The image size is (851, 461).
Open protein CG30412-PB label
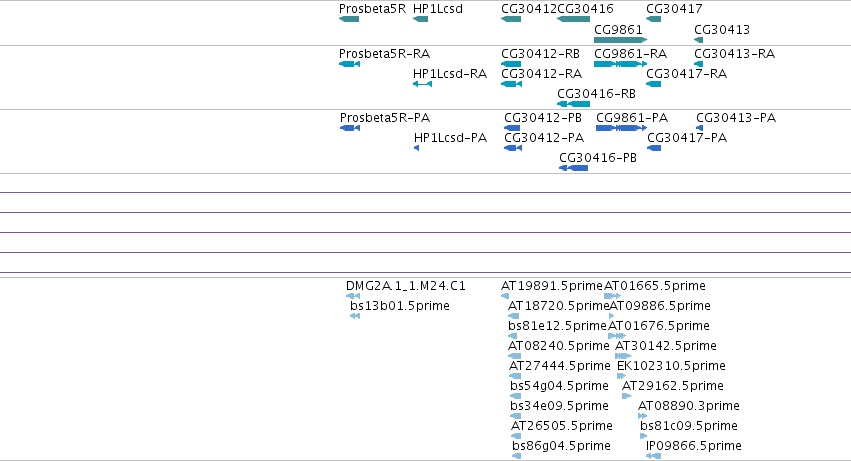click(543, 118)
